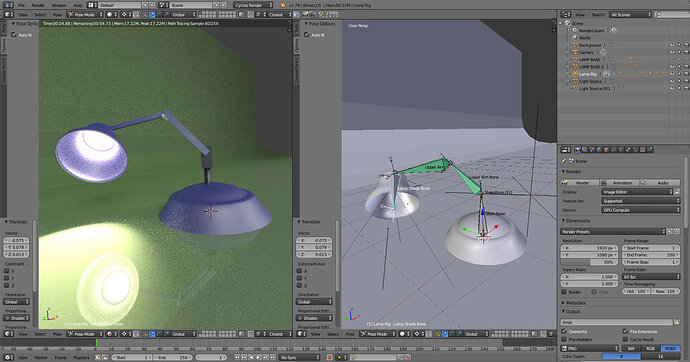Screen dimensions: 690x362
Task: Set color depth to 16
Action: 660,356
